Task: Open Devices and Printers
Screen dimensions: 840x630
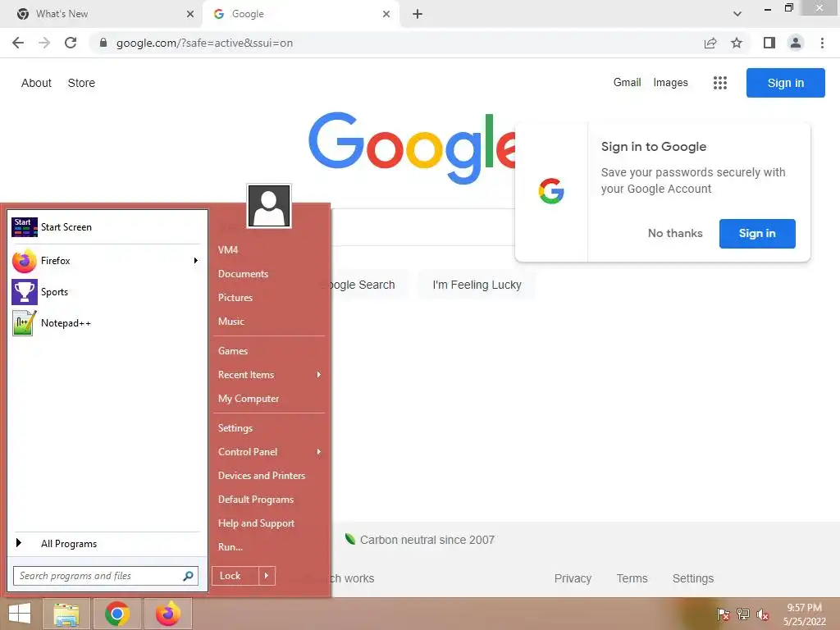Action: (x=262, y=476)
